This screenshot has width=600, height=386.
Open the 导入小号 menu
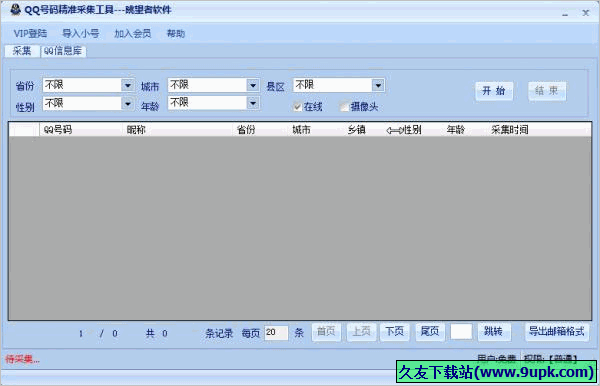point(80,34)
